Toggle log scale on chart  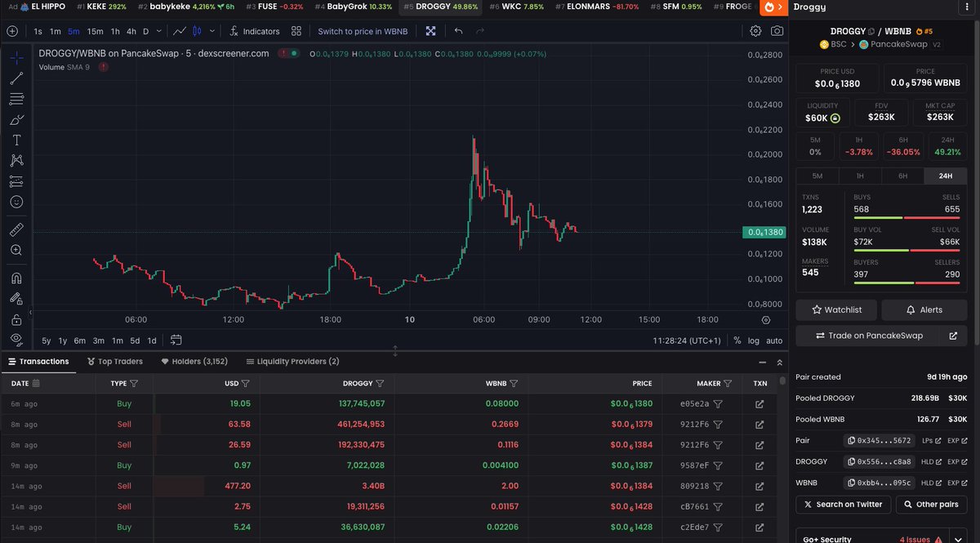(x=753, y=340)
